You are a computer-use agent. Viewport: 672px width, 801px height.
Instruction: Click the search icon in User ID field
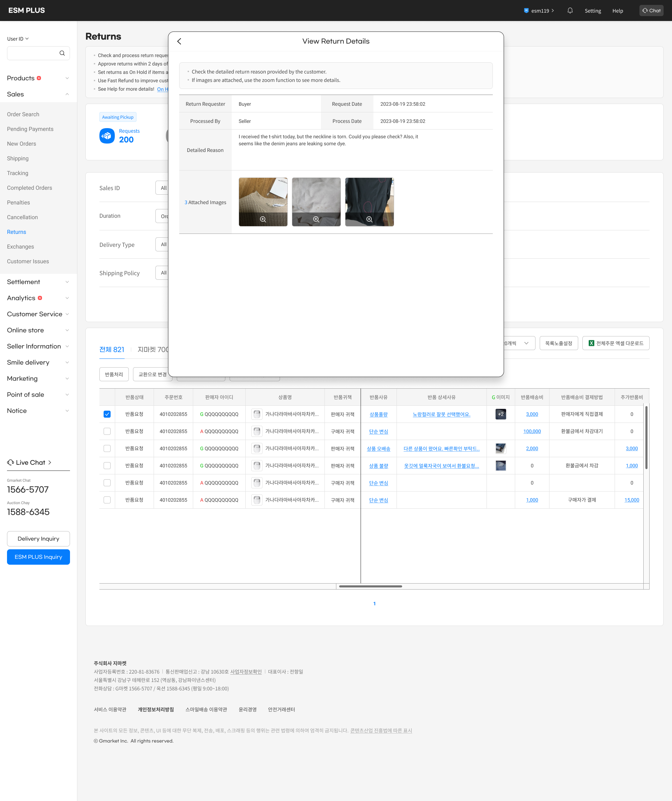pos(62,54)
